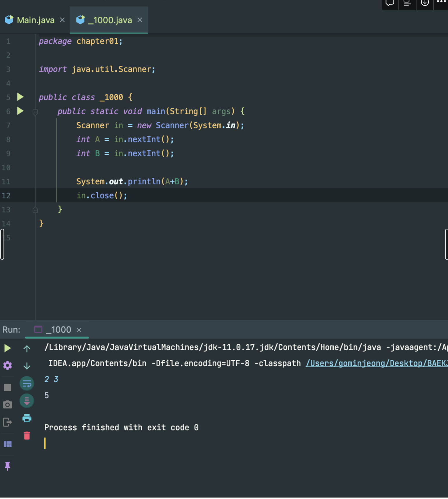This screenshot has width=448, height=499.
Task: Click java command line in console output
Action: pyautogui.click(x=246, y=347)
